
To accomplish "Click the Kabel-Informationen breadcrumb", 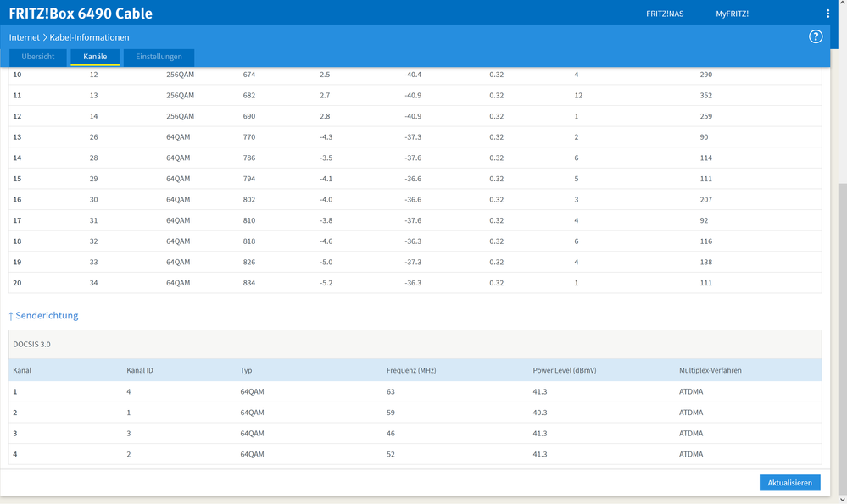I will pos(89,37).
